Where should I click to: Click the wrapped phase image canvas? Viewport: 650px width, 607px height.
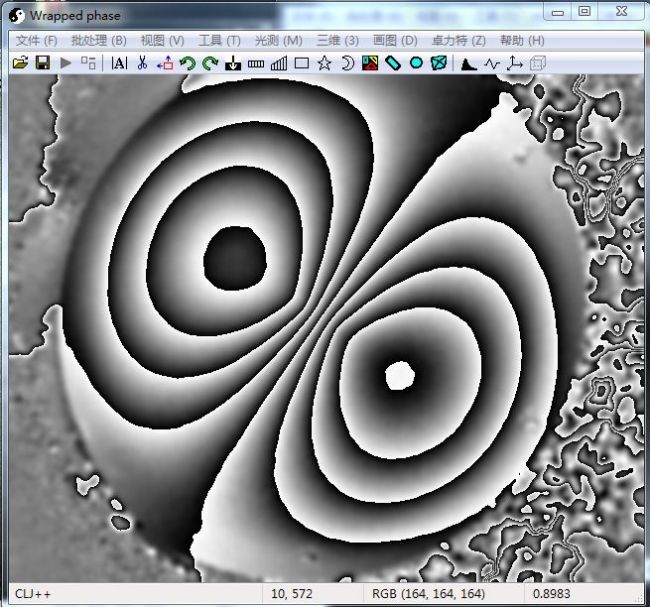pos(326,328)
